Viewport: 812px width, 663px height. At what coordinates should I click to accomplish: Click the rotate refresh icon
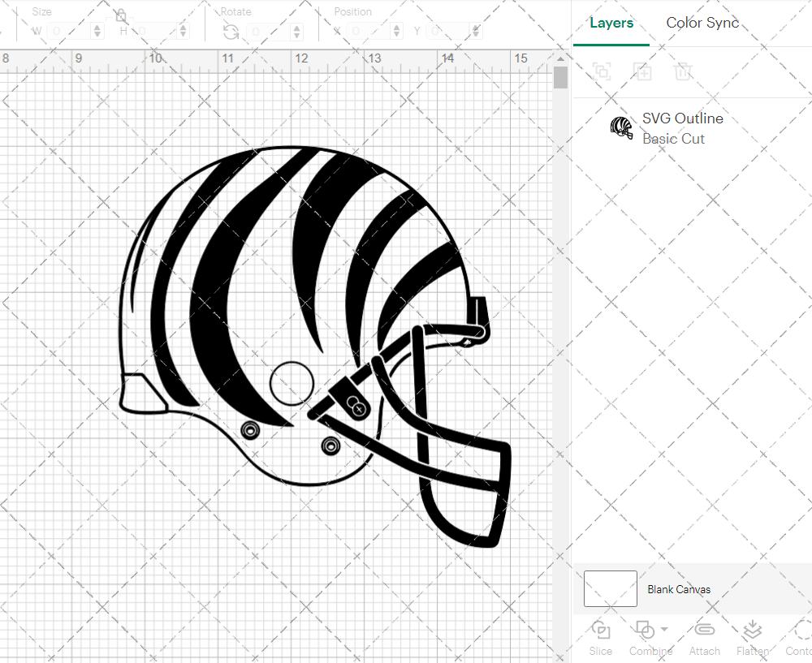tap(231, 31)
